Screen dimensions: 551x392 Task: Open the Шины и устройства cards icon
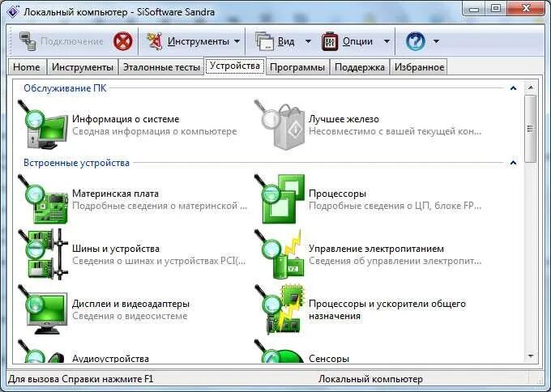tap(43, 254)
